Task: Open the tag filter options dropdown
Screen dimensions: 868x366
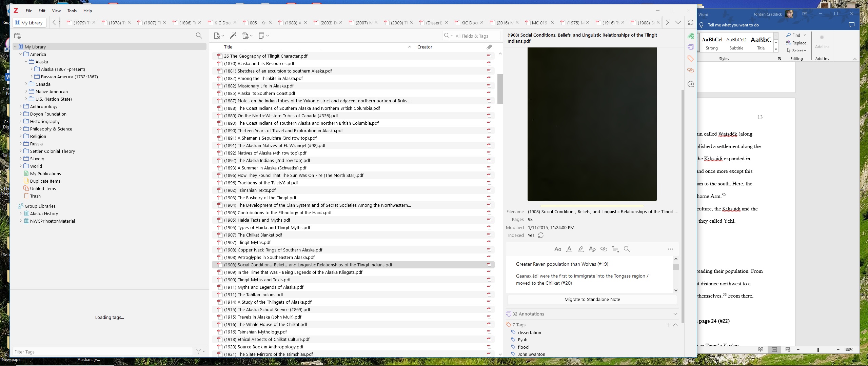Action: (200, 351)
